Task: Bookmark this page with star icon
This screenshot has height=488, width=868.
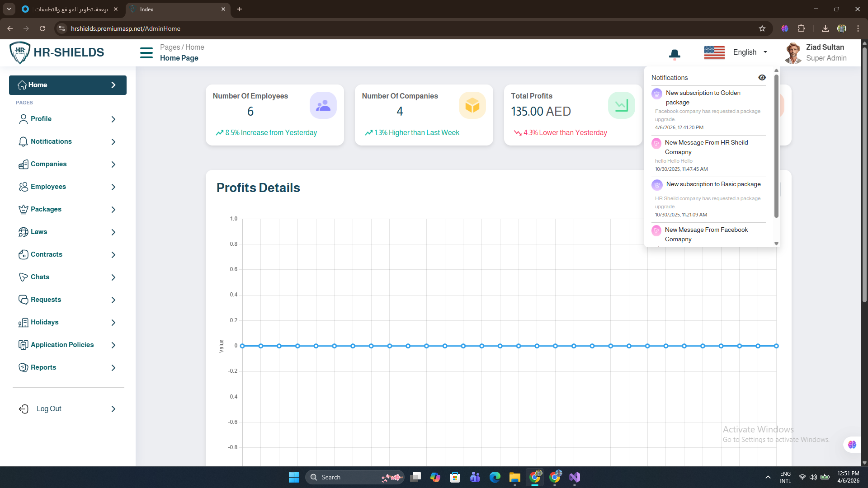Action: click(x=762, y=28)
